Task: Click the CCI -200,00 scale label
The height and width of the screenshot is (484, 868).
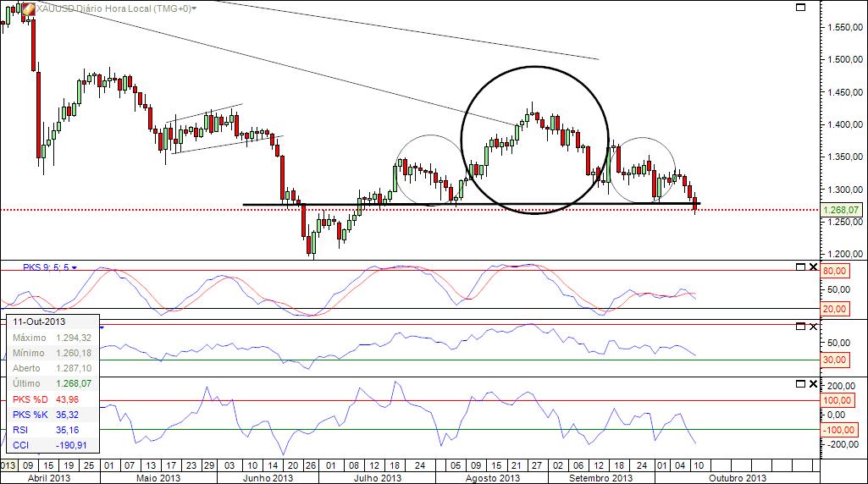Action: tap(843, 444)
